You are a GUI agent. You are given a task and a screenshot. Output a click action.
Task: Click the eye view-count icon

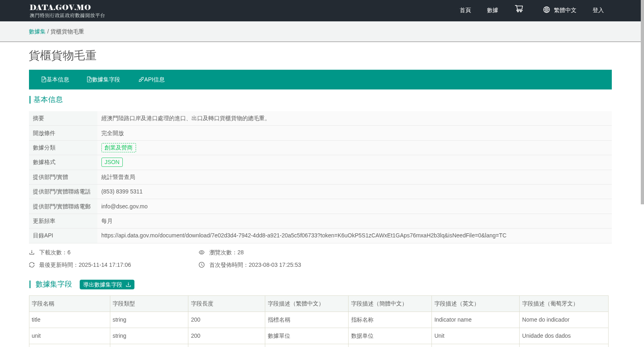pyautogui.click(x=202, y=252)
